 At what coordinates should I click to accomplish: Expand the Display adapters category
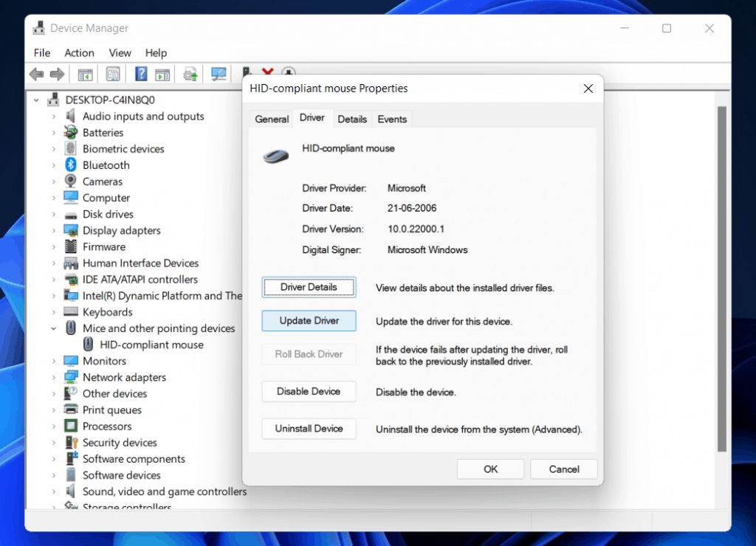pyautogui.click(x=53, y=230)
